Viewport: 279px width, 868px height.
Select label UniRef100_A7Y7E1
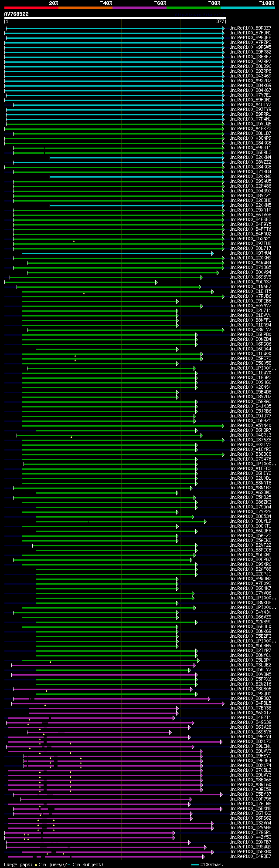(x=250, y=95)
